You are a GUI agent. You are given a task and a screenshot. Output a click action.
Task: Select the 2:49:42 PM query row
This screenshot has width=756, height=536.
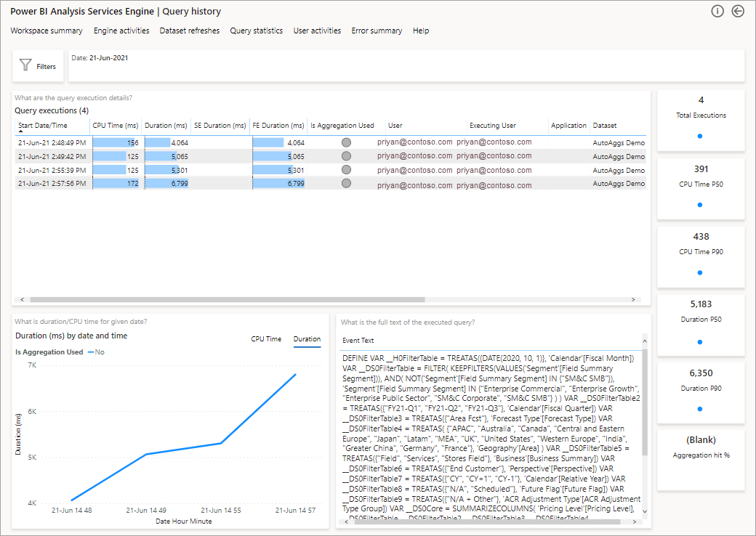218,156
